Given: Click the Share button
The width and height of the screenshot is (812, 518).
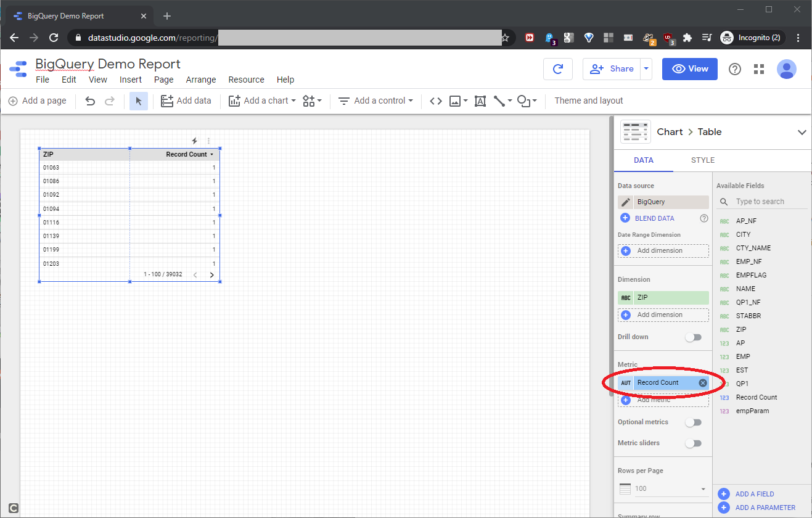Looking at the screenshot, I should click(x=612, y=69).
